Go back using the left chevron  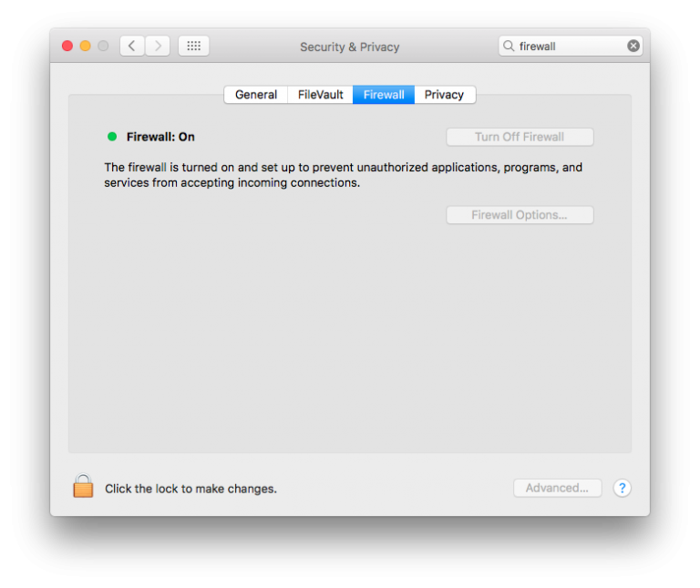click(x=132, y=46)
